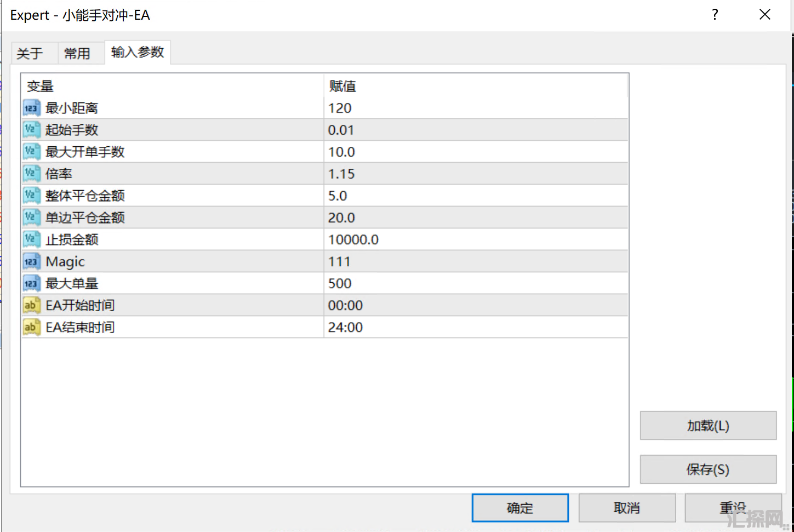
Task: Click the integer icon beside Magic
Action: pos(31,261)
